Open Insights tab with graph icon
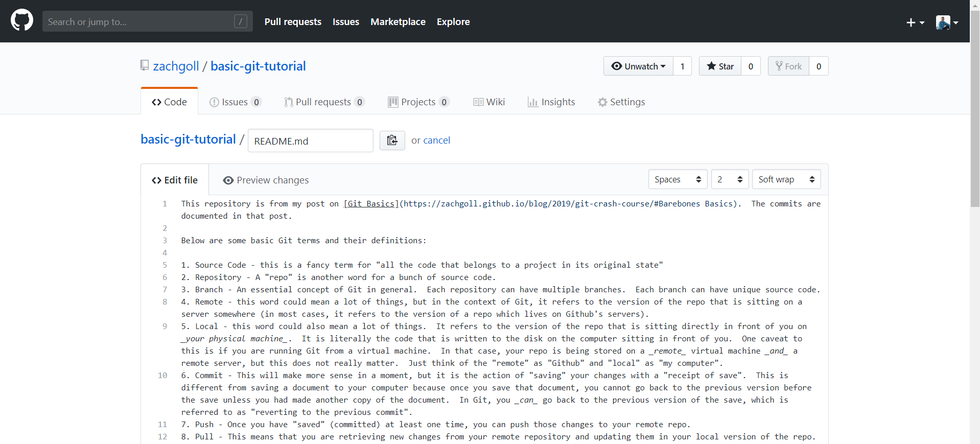This screenshot has width=980, height=444. click(x=551, y=102)
